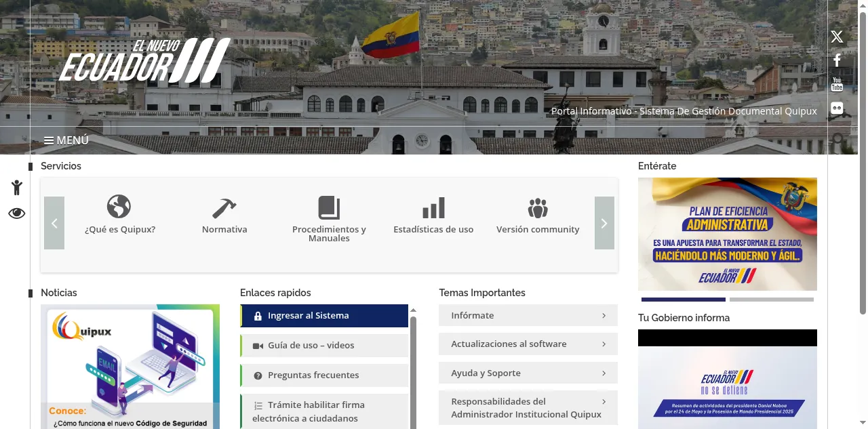Click the Tu Gobierno informa heading
Screen dimensions: 868x429
click(684, 318)
